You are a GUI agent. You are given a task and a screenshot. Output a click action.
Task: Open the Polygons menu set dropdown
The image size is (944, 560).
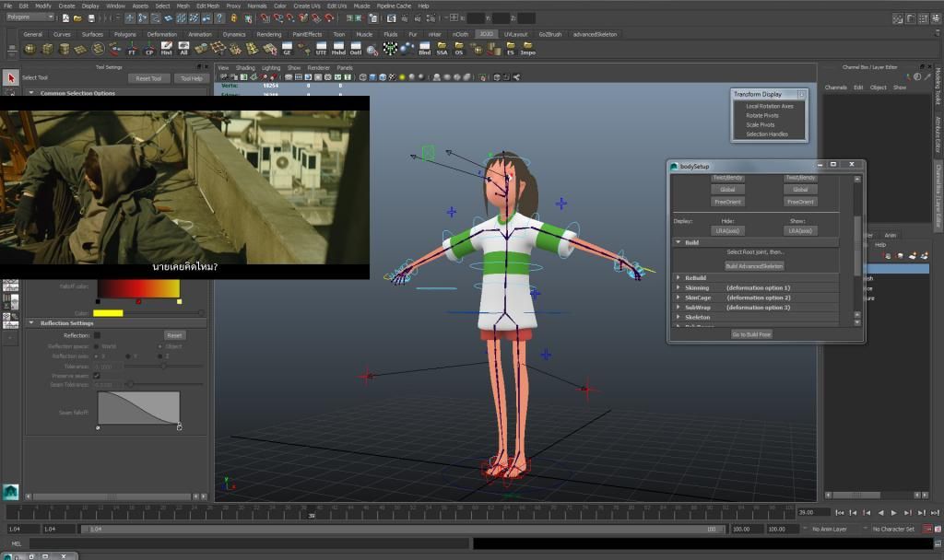click(30, 17)
